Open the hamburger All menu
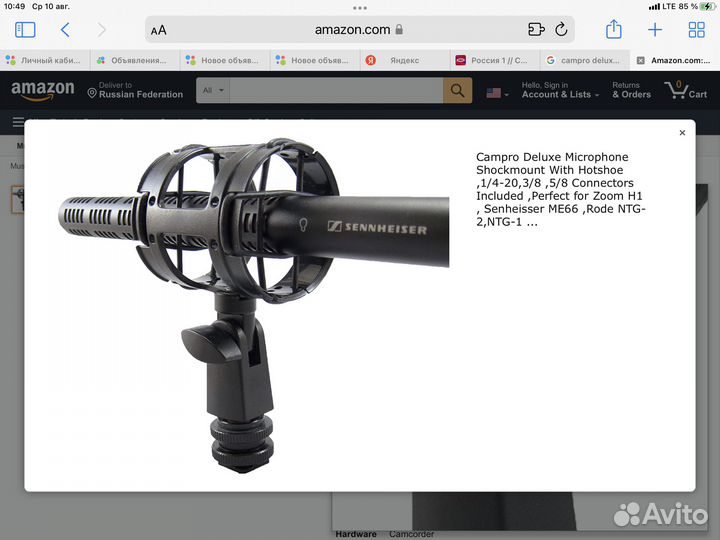The width and height of the screenshot is (720, 540). point(18,122)
